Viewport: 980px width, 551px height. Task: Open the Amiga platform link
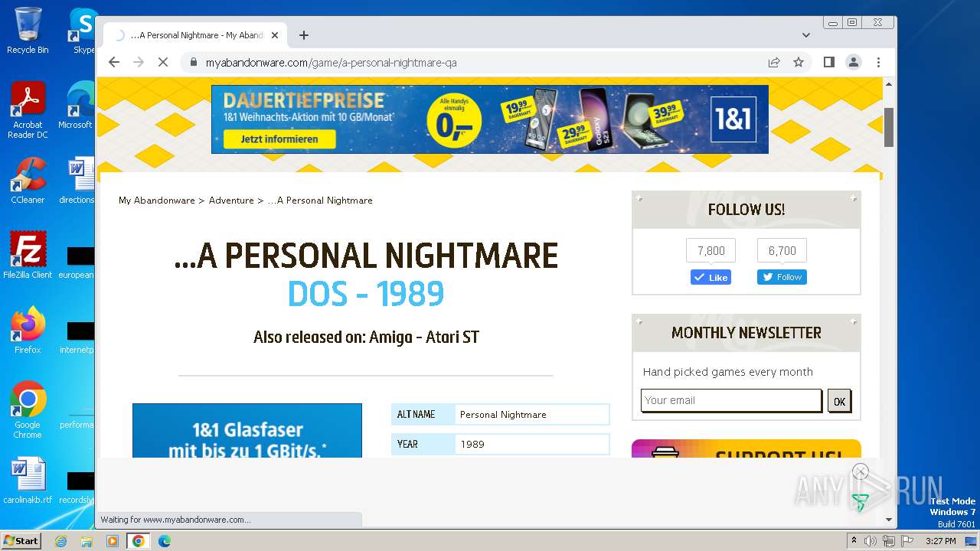[x=390, y=337]
